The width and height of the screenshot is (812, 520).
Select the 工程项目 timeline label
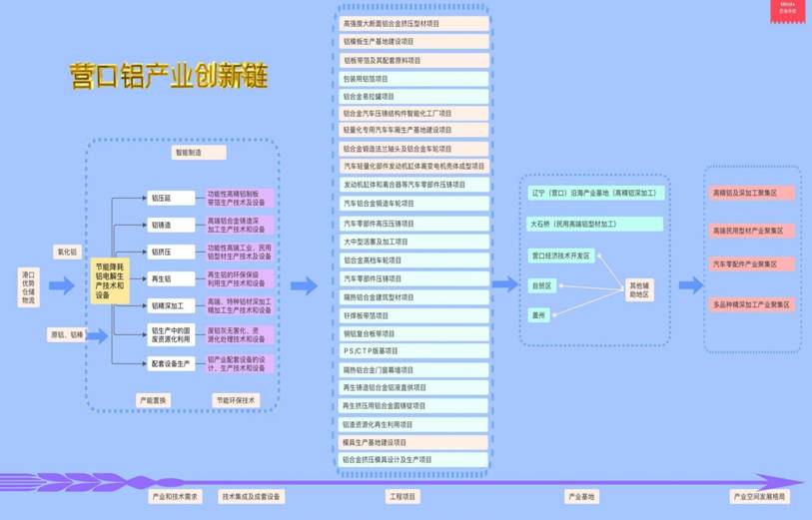click(403, 496)
